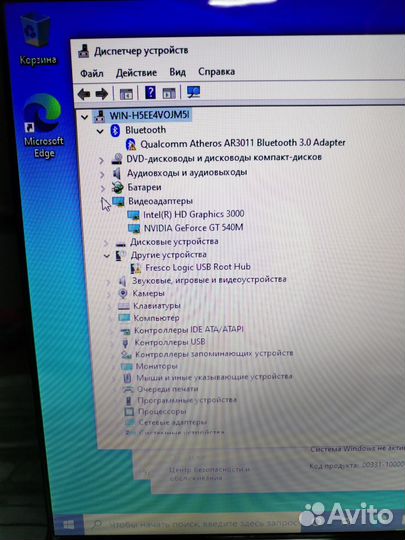The image size is (405, 540).
Task: Click the Другие устройства unknown device icon
Action: pyautogui.click(x=120, y=256)
